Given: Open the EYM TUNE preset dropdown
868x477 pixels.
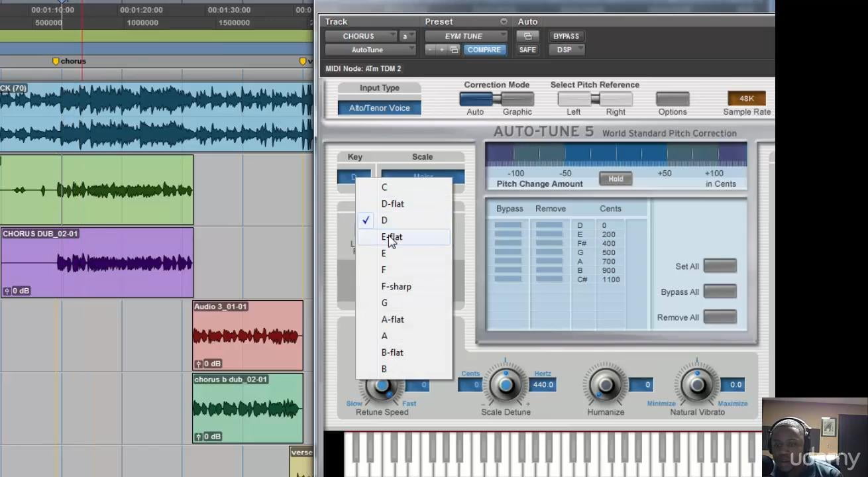Looking at the screenshot, I should tap(466, 36).
